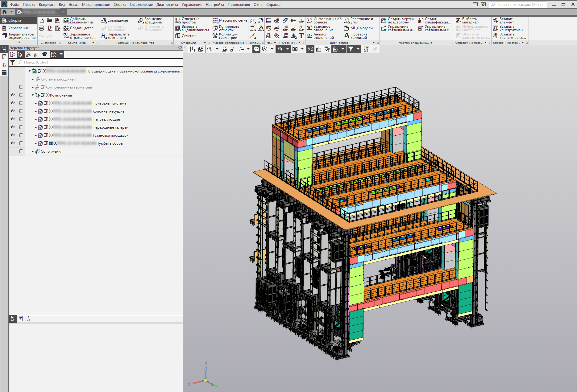577x392 pixels.
Task: Open tree panel settings gear
Action: (x=180, y=48)
